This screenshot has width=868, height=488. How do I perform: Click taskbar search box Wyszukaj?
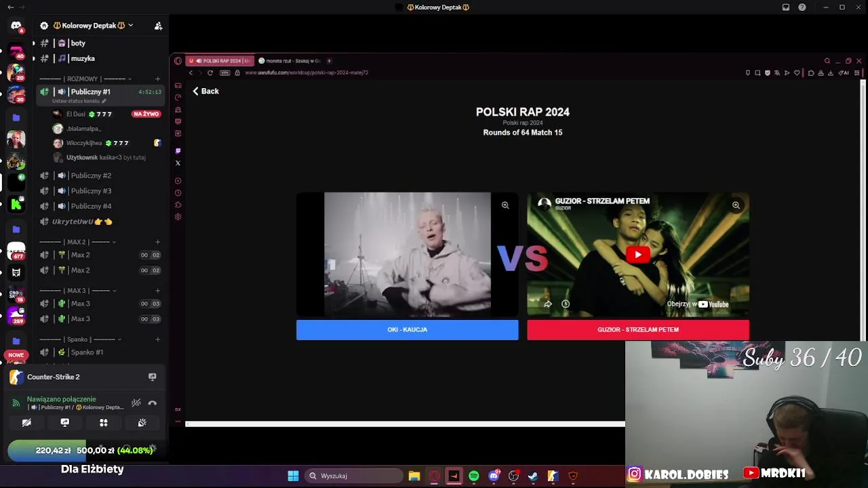353,476
